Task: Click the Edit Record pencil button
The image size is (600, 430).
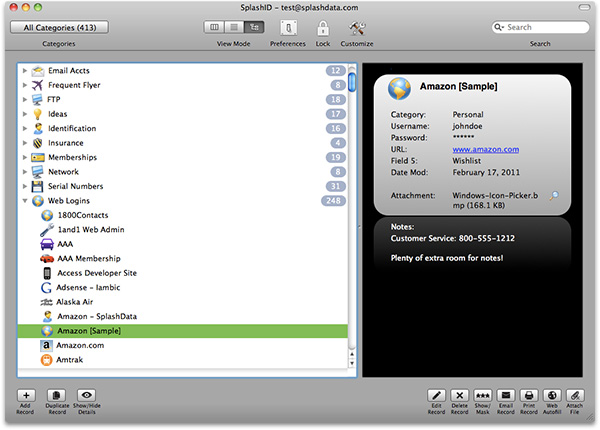Action: [437, 395]
